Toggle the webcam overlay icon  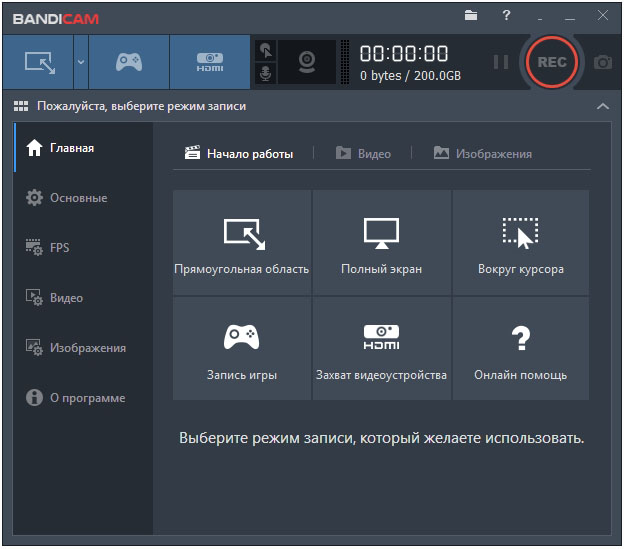(x=308, y=62)
